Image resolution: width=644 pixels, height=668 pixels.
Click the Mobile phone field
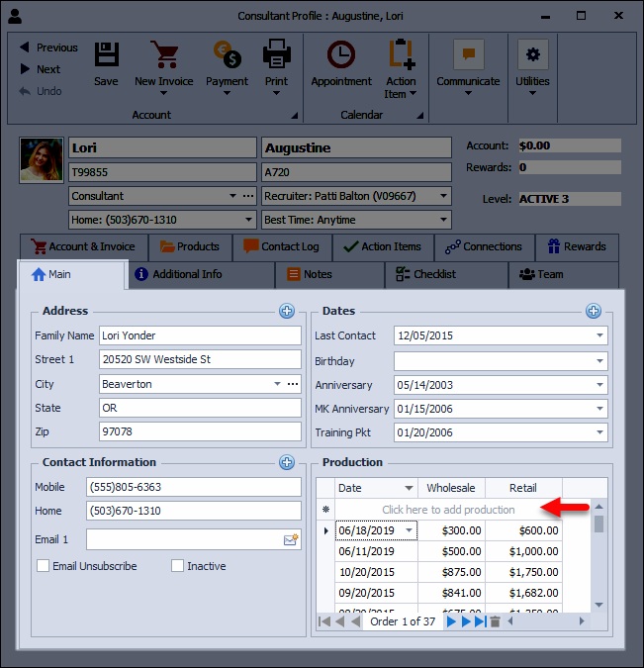point(194,487)
